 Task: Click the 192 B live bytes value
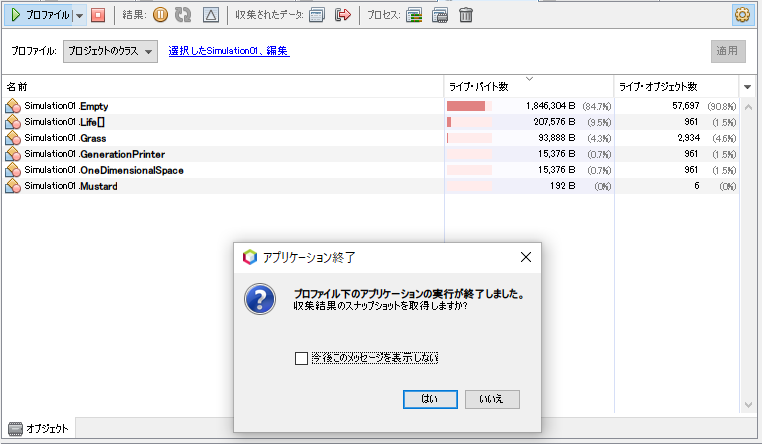coord(562,186)
